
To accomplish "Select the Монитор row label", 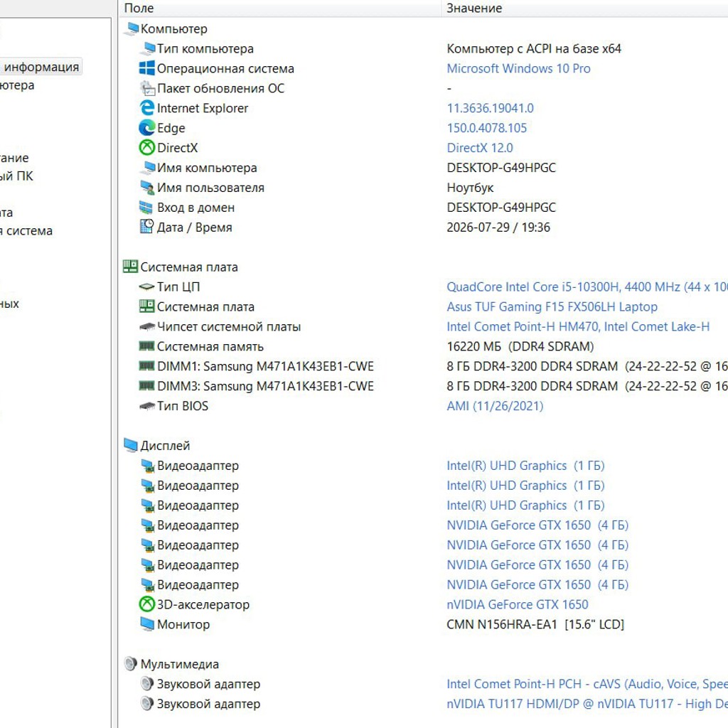I will point(183,624).
